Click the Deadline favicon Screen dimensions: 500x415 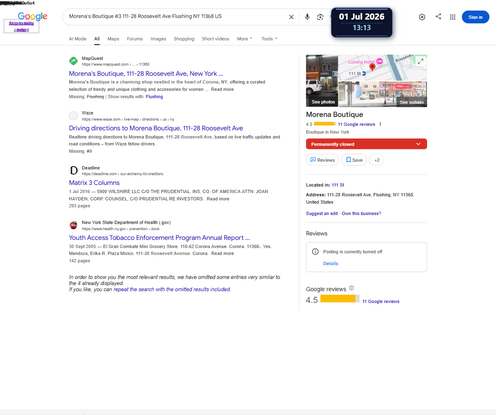[73, 170]
